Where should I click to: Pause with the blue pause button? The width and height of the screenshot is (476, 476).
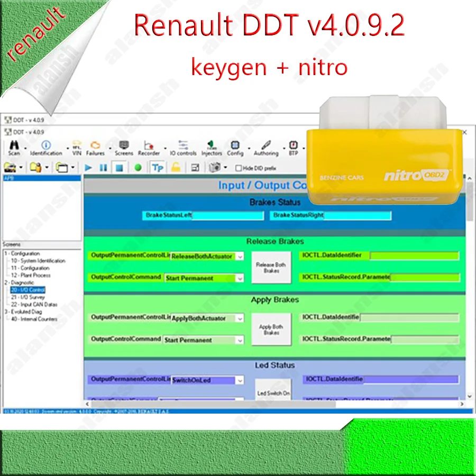[103, 168]
